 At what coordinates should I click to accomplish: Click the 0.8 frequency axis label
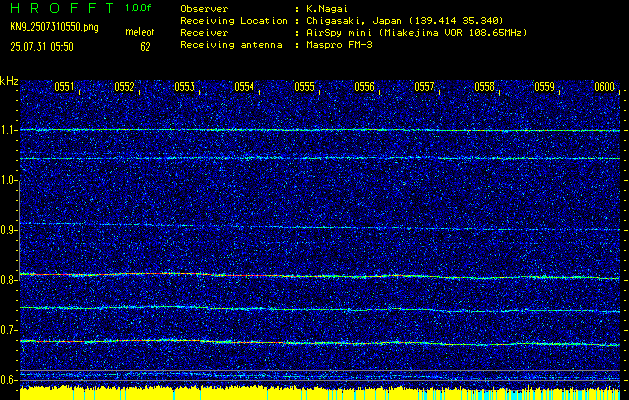8,280
